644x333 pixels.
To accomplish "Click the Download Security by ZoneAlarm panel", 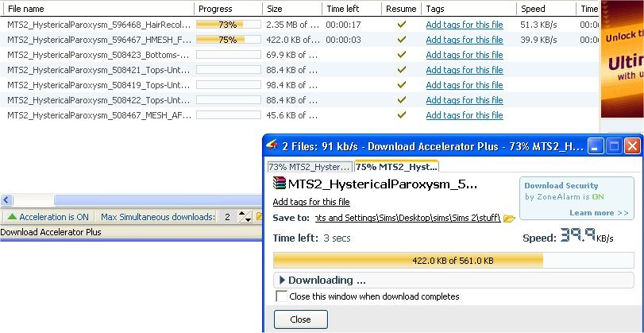I will point(577,199).
